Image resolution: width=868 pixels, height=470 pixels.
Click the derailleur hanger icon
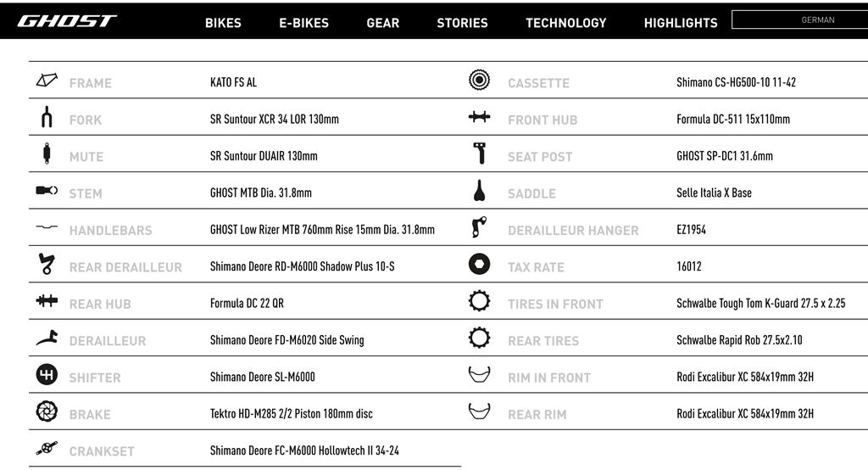coord(479,228)
